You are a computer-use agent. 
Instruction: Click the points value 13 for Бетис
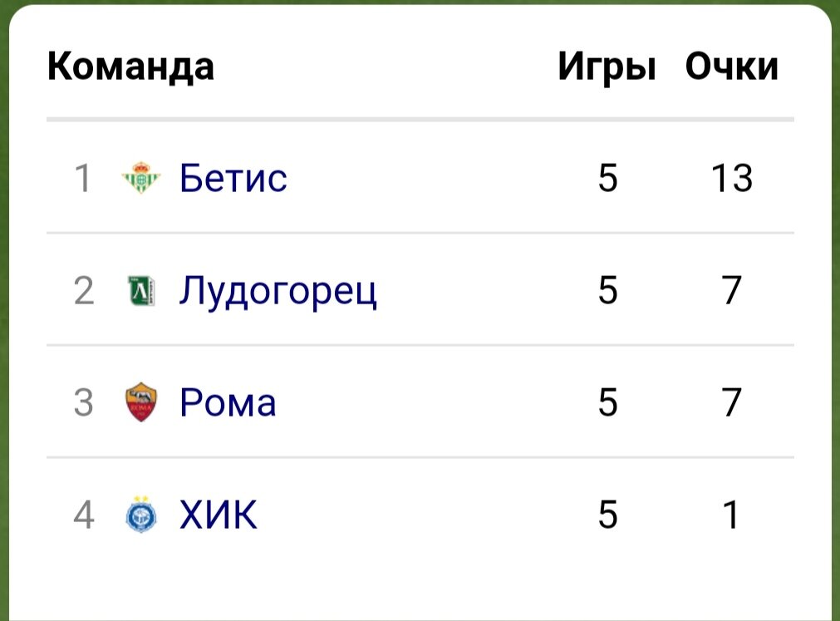pos(730,179)
